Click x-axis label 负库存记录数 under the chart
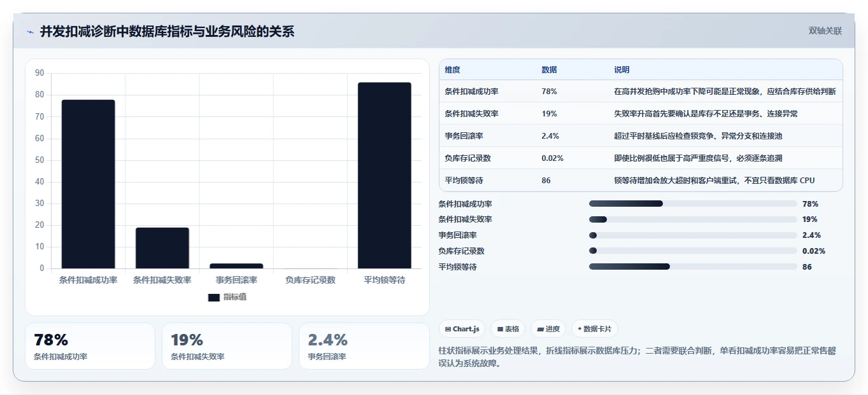868x395 pixels. coord(310,280)
